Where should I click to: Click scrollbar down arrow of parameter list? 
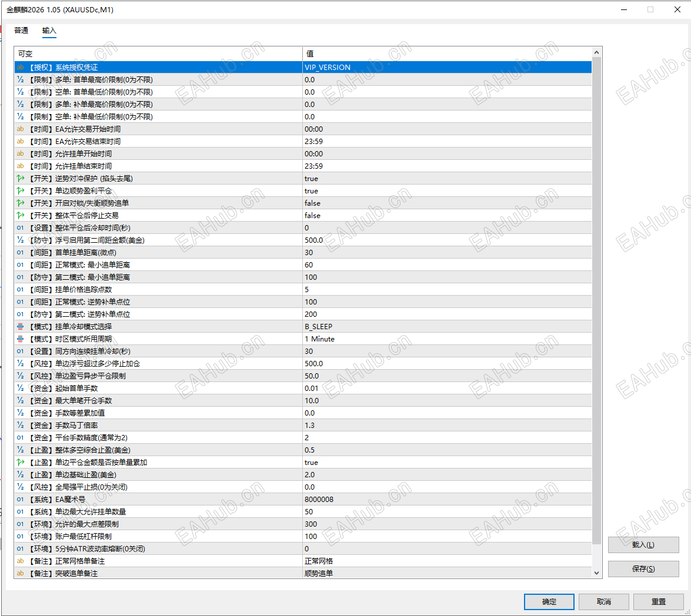click(597, 573)
